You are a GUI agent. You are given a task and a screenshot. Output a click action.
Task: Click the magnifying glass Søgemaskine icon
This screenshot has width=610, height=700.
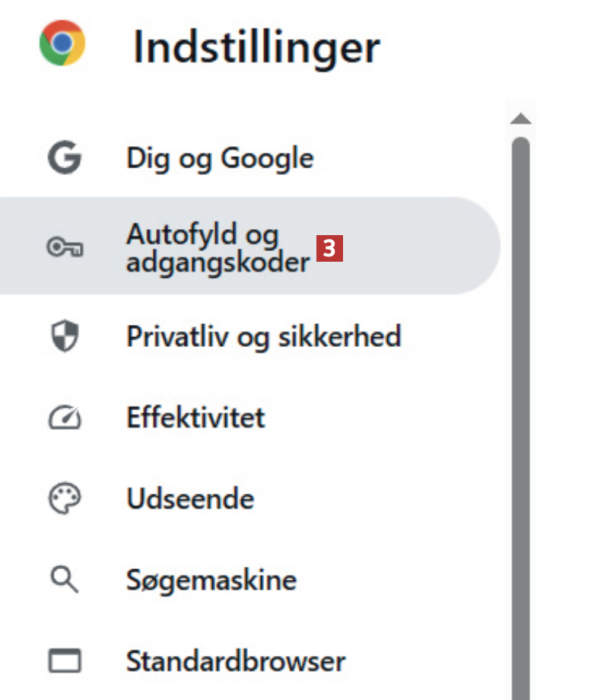pos(65,581)
